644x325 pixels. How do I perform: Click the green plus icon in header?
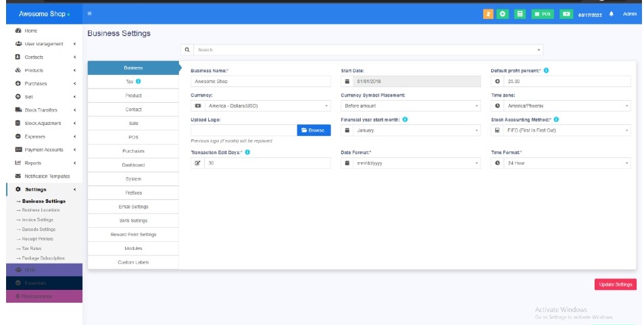[503, 14]
